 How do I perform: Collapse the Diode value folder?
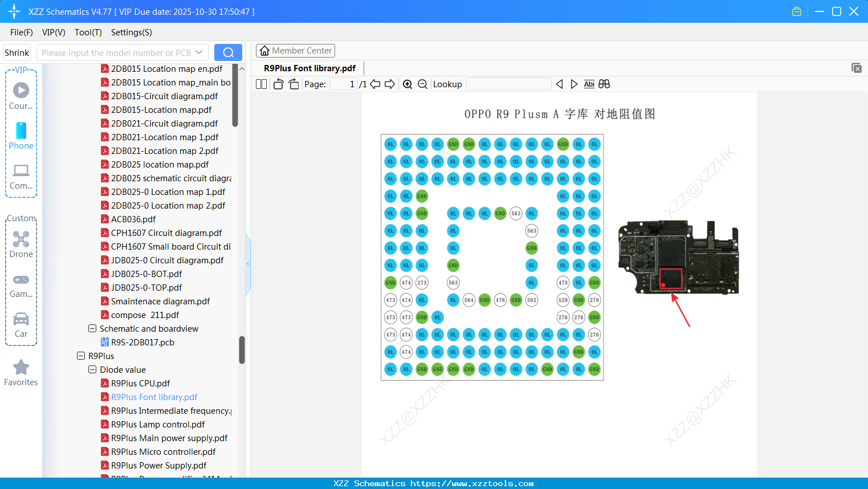[x=92, y=369]
